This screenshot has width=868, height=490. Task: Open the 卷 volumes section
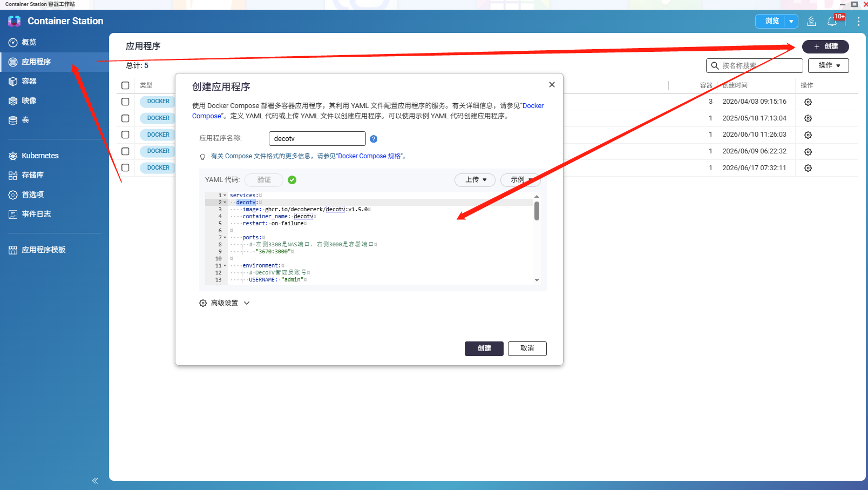tap(54, 120)
